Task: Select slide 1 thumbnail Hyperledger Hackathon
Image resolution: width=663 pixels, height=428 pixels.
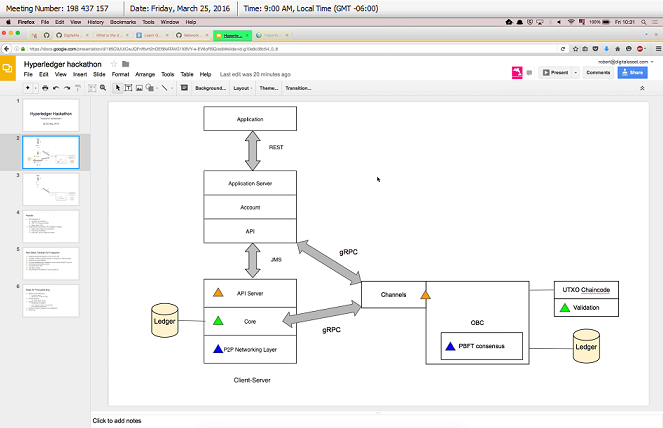Action: pos(51,115)
